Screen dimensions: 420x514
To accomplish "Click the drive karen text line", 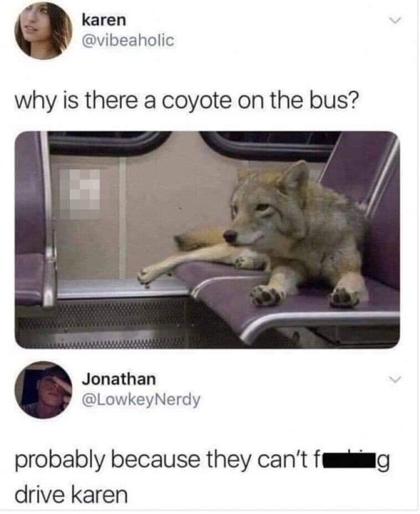I will [x=71, y=495].
